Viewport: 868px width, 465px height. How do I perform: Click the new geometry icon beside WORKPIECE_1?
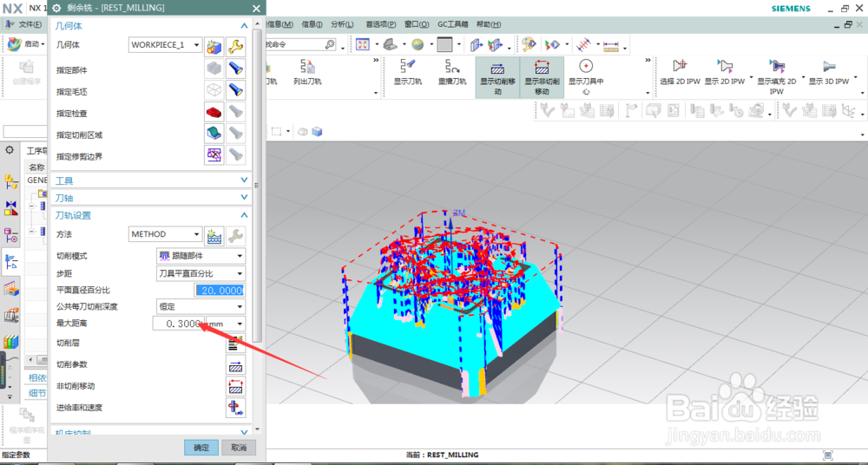click(214, 47)
